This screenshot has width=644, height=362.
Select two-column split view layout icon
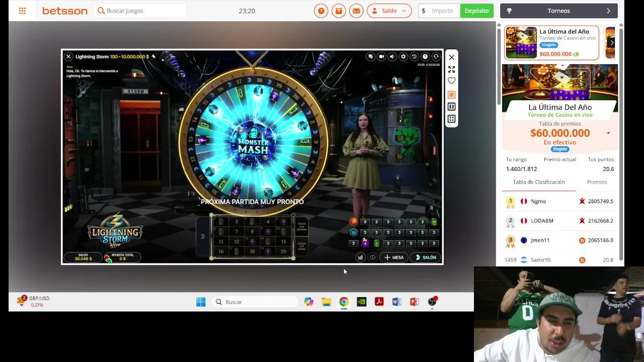451,107
